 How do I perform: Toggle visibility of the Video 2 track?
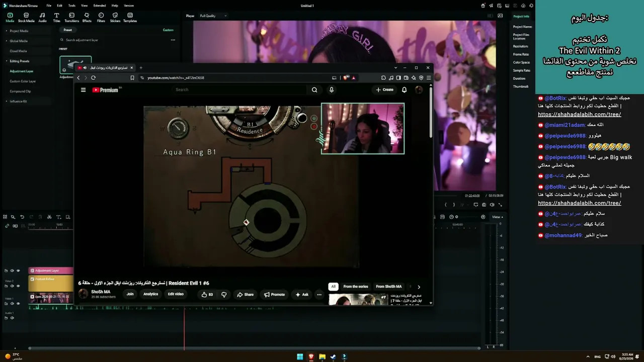click(x=18, y=286)
